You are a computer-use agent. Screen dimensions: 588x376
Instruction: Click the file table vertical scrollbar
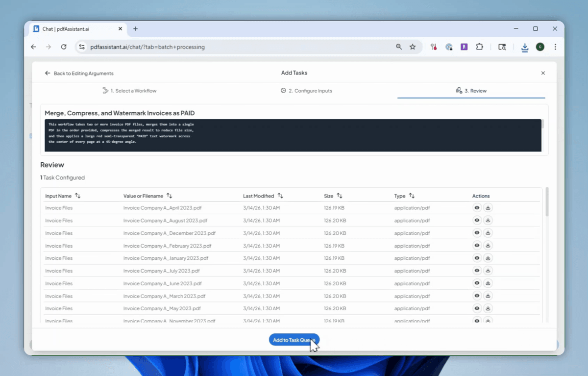[547, 201]
